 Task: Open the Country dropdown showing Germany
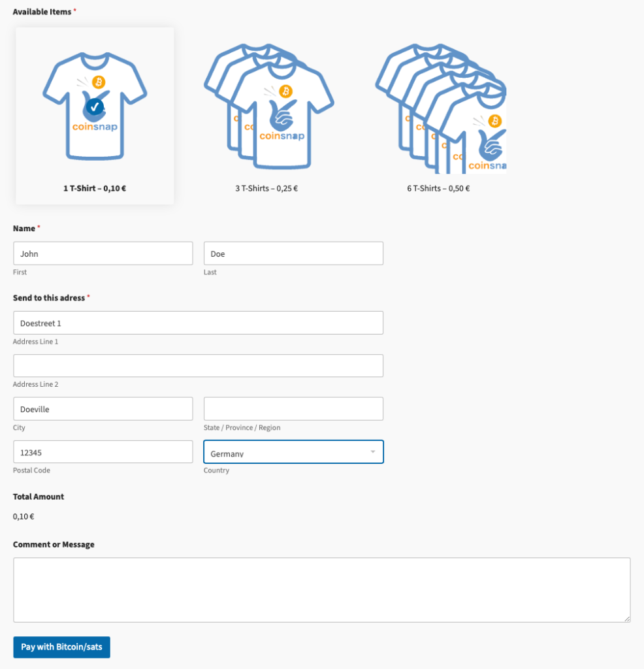[287, 452]
